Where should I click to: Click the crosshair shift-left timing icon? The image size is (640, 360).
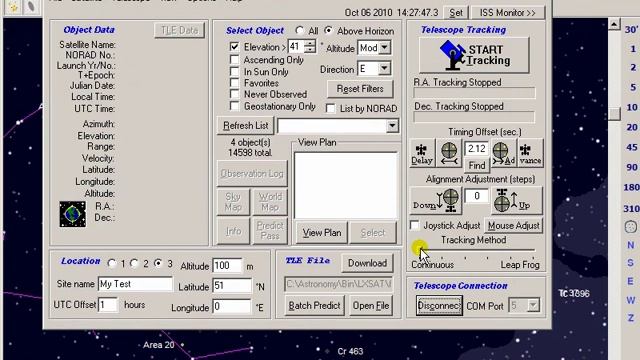pyautogui.click(x=449, y=153)
